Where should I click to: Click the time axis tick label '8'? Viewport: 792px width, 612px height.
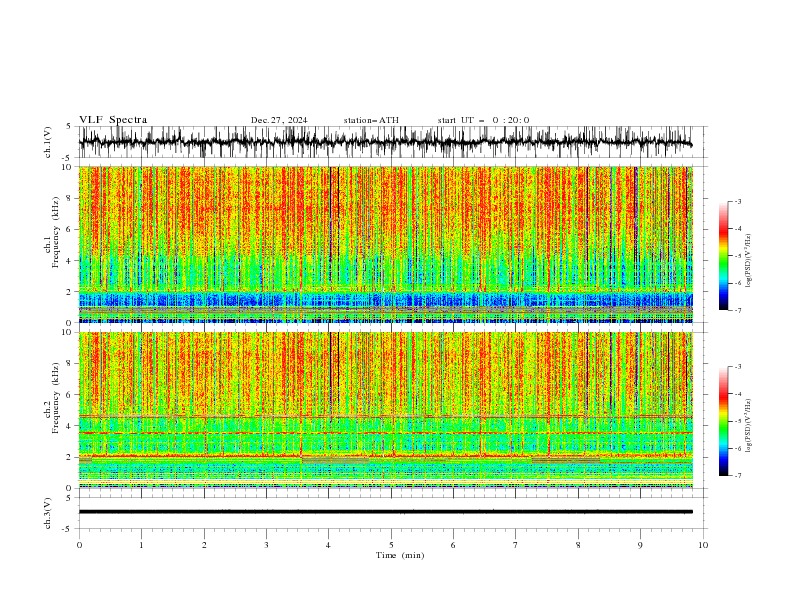point(578,545)
